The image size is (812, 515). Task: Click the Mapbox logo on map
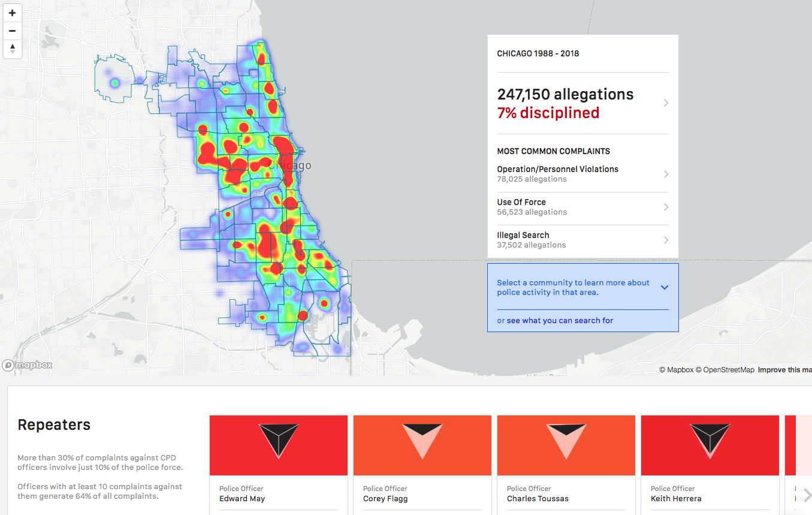(28, 365)
